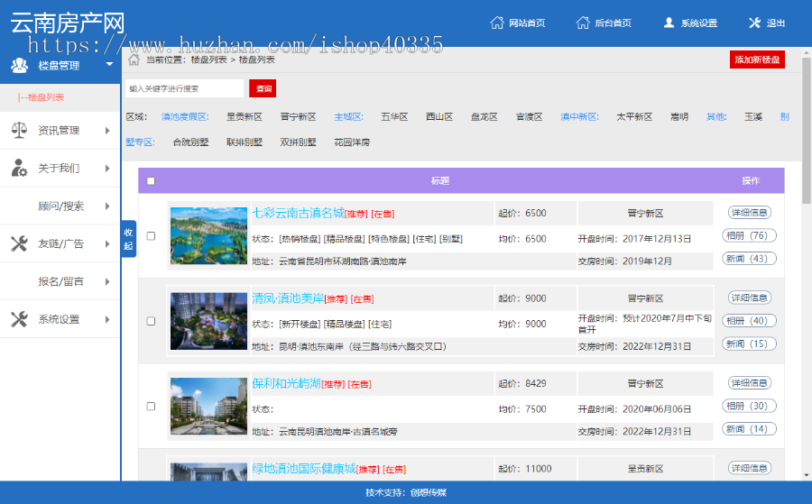
Task: Filter by 盘龙区 region
Action: [484, 117]
